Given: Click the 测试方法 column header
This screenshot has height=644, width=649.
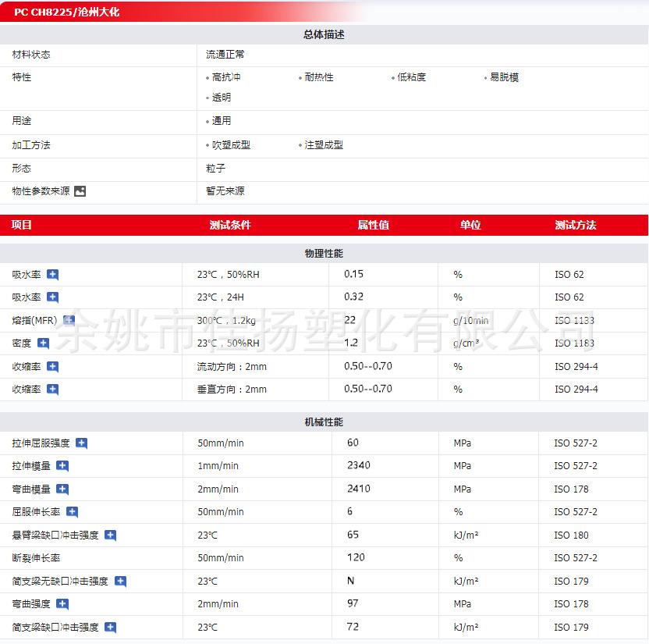Looking at the screenshot, I should [x=575, y=225].
